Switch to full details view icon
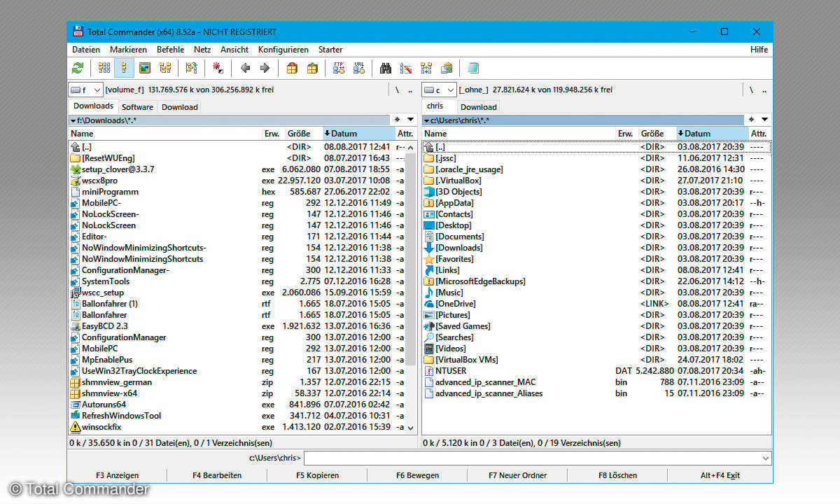This screenshot has height=504, width=840. coord(125,68)
